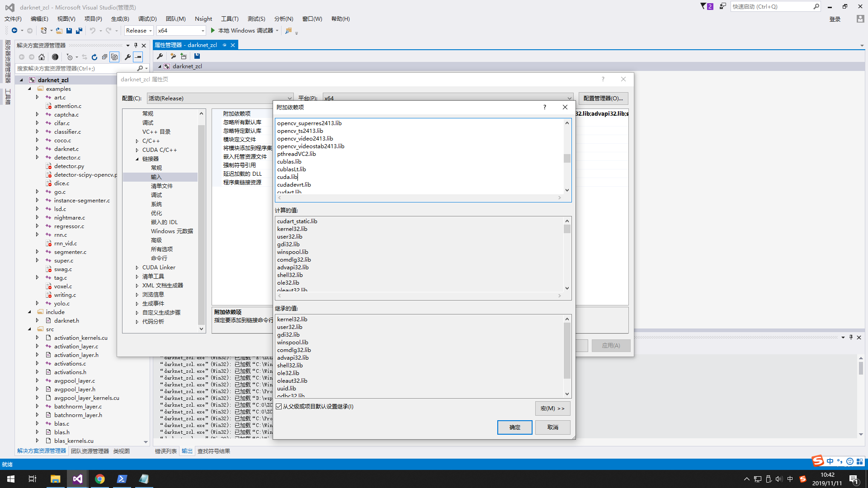Click Refresh icon in Solution Explorer toolbar
The width and height of the screenshot is (868, 488).
94,57
